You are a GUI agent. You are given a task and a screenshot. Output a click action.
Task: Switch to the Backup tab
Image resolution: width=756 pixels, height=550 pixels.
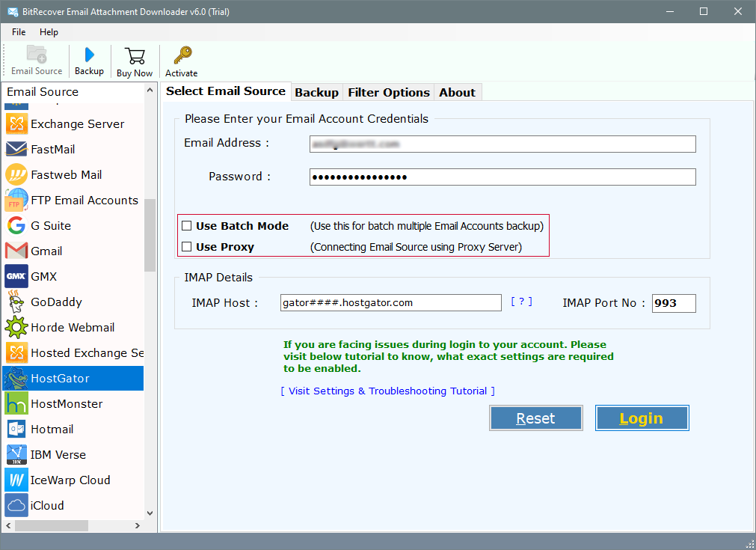coord(317,92)
